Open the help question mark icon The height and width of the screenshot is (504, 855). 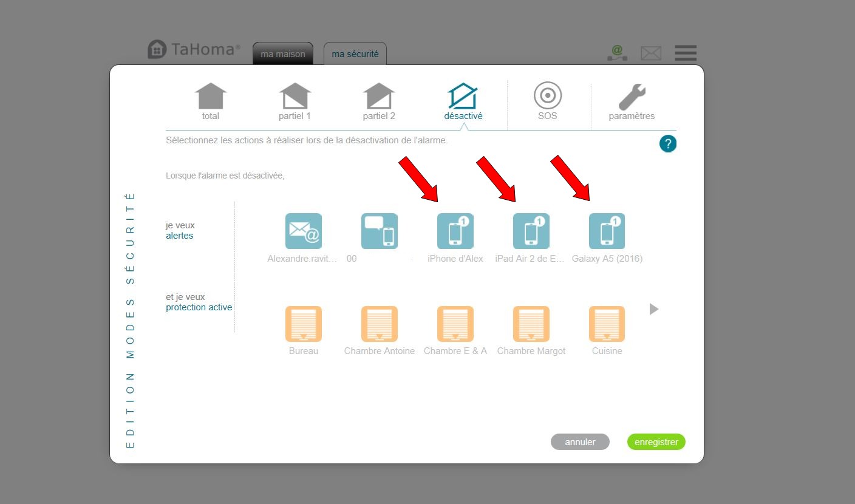(668, 144)
